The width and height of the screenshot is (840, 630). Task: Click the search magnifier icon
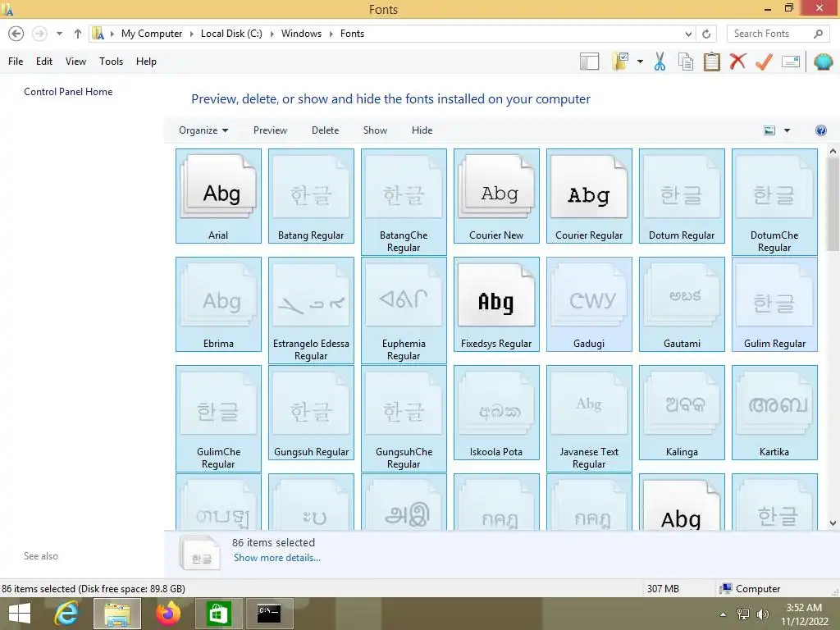coord(818,34)
